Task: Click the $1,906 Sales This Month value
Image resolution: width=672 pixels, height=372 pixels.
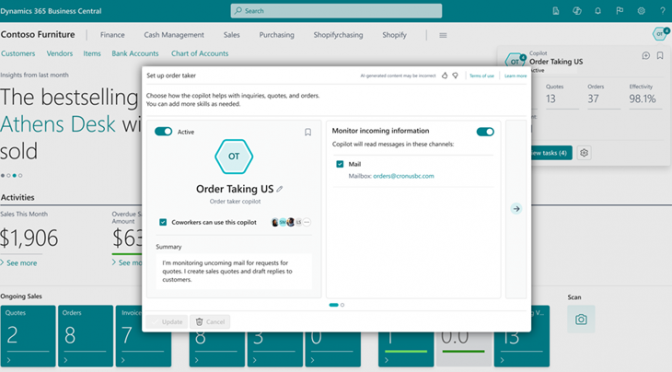Action: pos(29,238)
